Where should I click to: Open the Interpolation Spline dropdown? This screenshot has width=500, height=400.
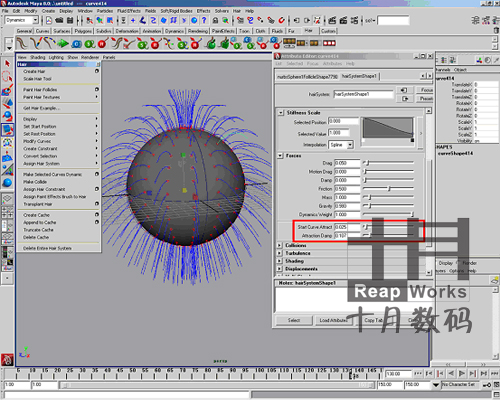350,145
